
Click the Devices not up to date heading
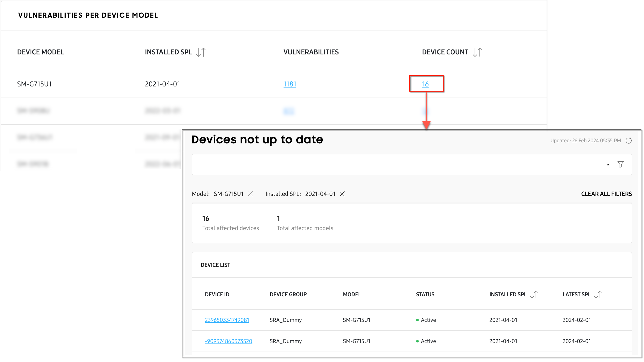pyautogui.click(x=257, y=140)
